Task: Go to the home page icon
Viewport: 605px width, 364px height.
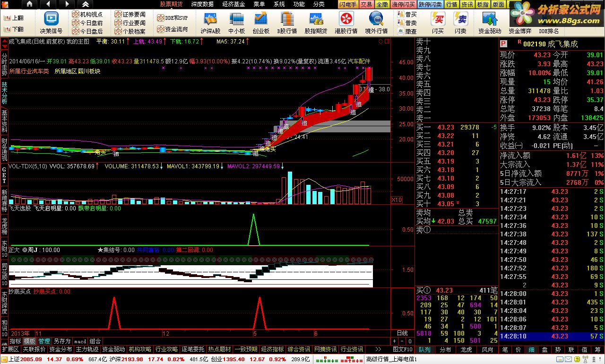Action: coord(29,4)
